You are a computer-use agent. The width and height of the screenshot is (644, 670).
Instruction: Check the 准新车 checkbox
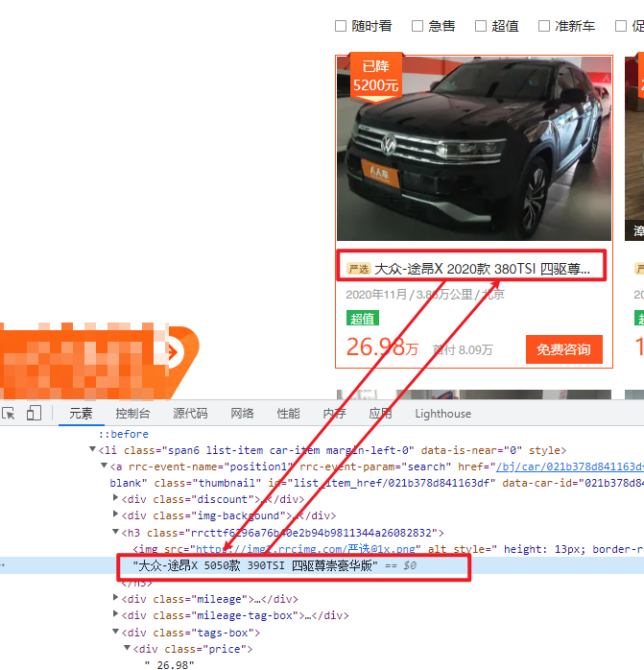(x=544, y=26)
